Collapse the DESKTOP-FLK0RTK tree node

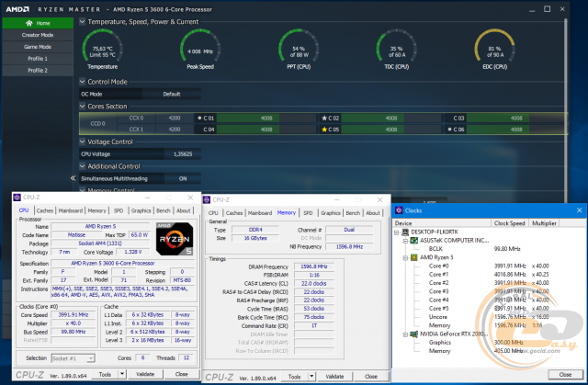click(x=396, y=232)
